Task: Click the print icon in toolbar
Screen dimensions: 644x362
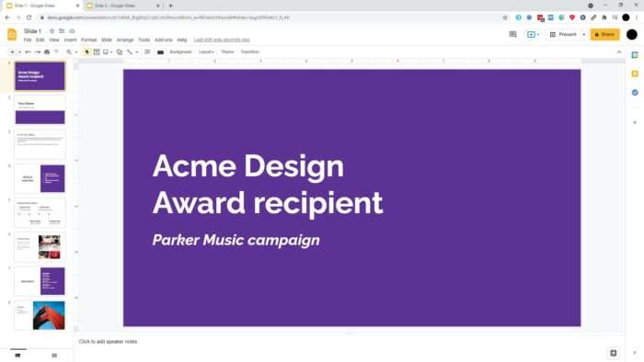Action: pyautogui.click(x=47, y=52)
